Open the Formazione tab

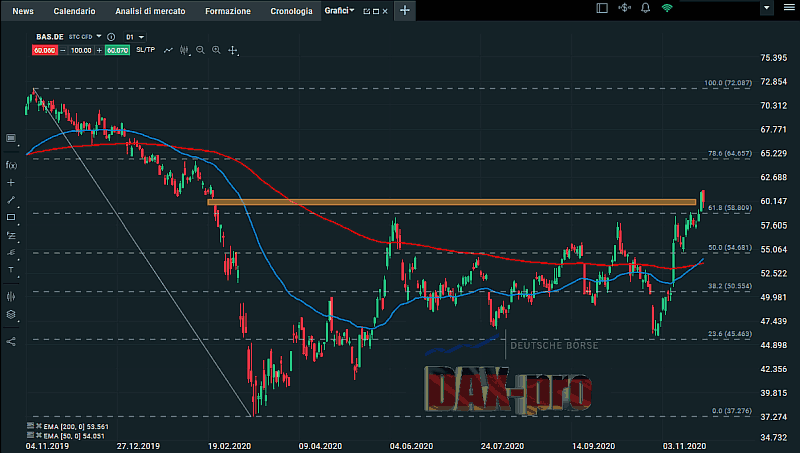click(x=228, y=11)
